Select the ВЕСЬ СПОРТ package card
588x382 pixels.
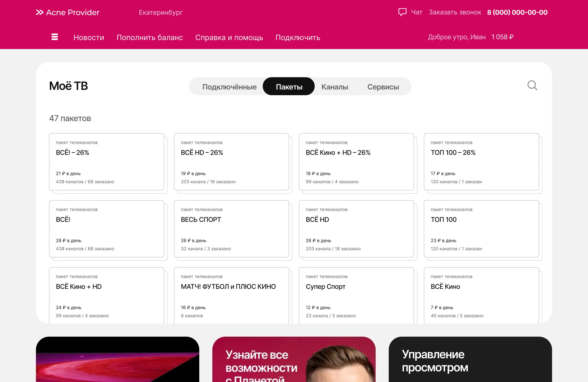(x=231, y=229)
